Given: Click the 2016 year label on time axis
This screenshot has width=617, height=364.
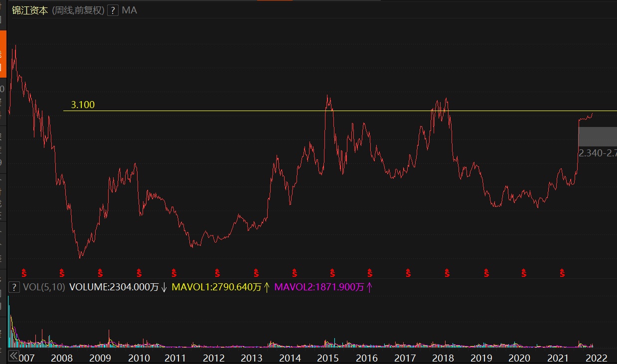Looking at the screenshot, I should click(x=367, y=358).
